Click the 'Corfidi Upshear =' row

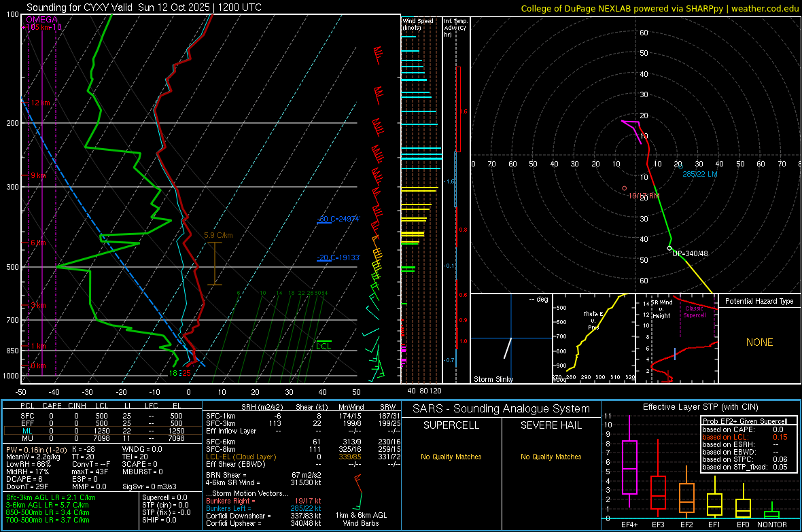[264, 523]
